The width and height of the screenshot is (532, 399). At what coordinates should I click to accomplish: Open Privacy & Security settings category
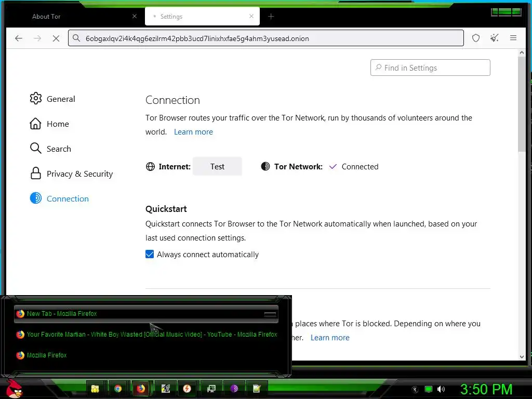[71, 174]
